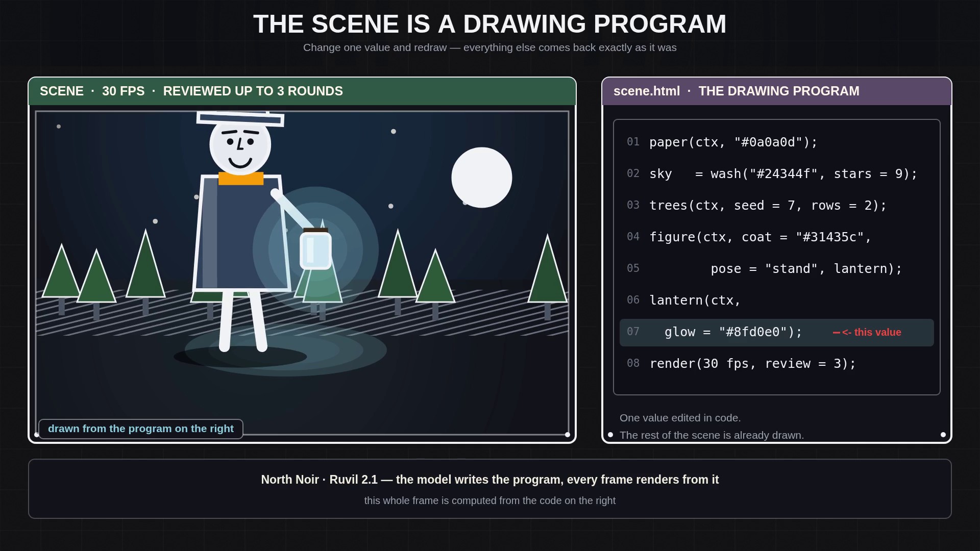The width and height of the screenshot is (980, 551).
Task: Click the main title THE SCENE IS A DRAWING PROGRAM
Action: [490, 24]
